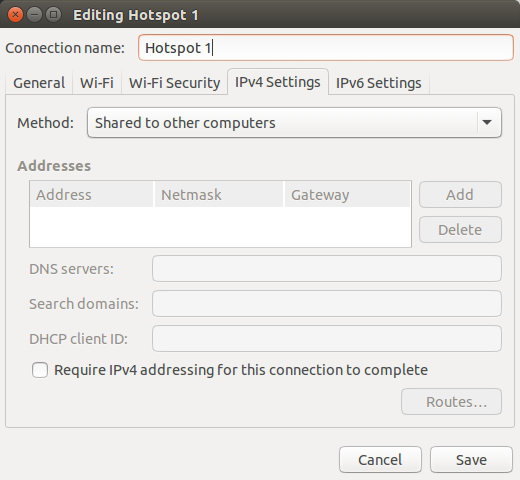Click the Add address button
The height and width of the screenshot is (480, 520).
[x=460, y=195]
